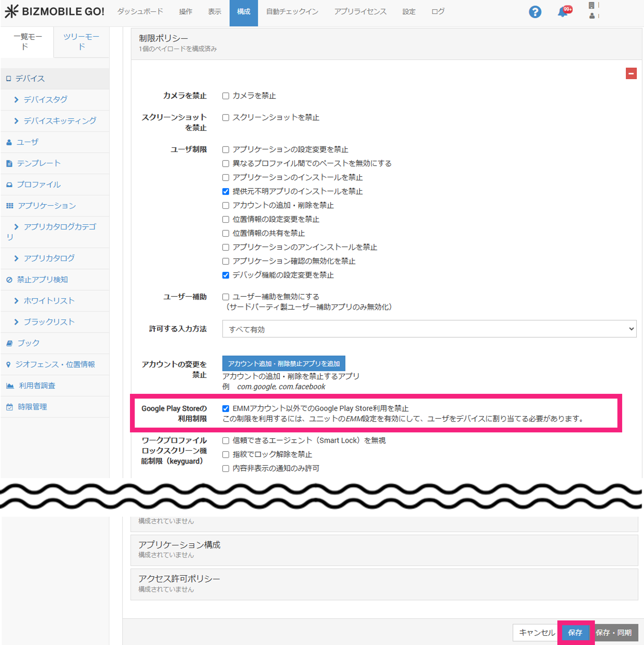Click the BizMobile Go! logo
The width and height of the screenshot is (644, 645).
(x=55, y=12)
